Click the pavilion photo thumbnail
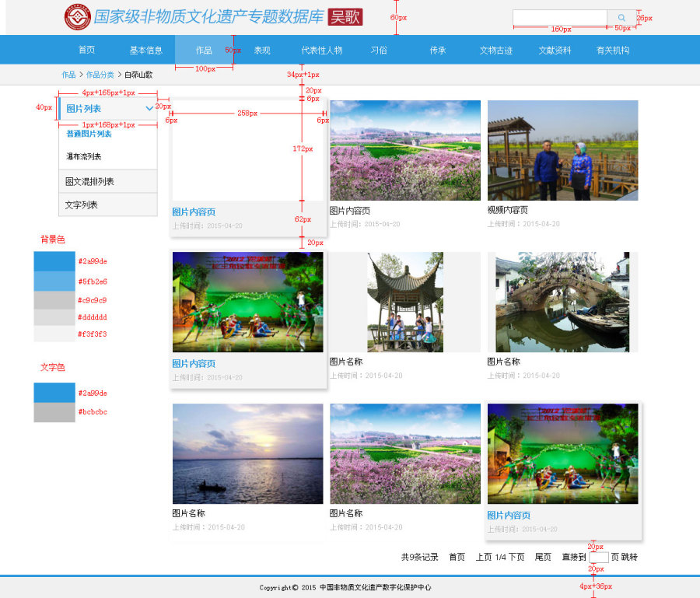Screen dimensions: 700x598 [x=404, y=301]
